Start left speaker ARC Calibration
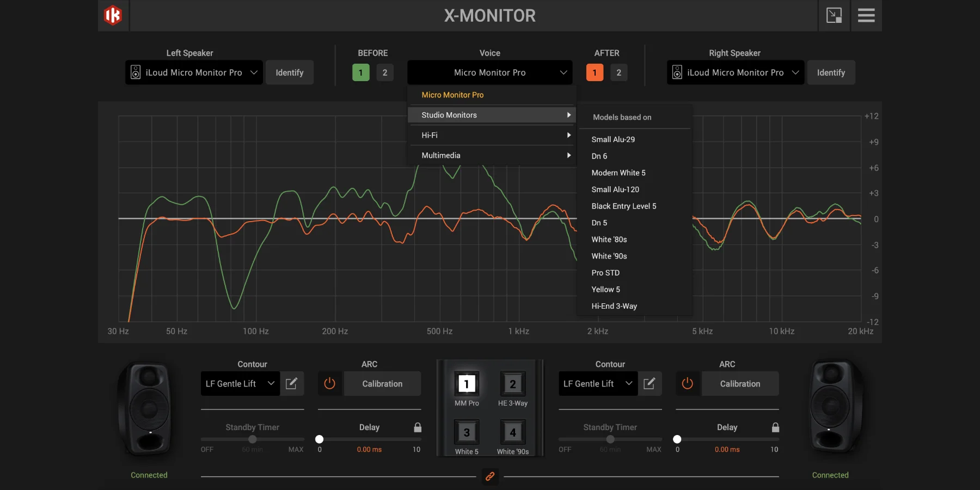The image size is (980, 490). pyautogui.click(x=382, y=384)
